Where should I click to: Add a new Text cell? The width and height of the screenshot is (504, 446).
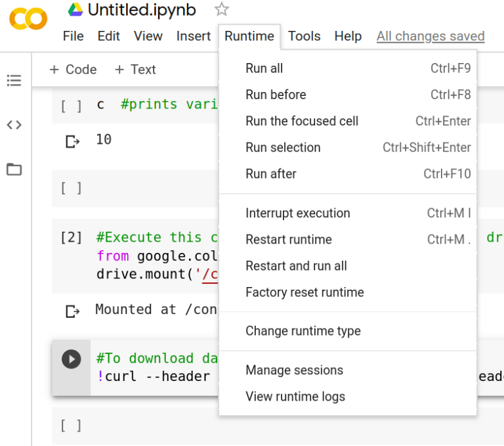click(135, 70)
